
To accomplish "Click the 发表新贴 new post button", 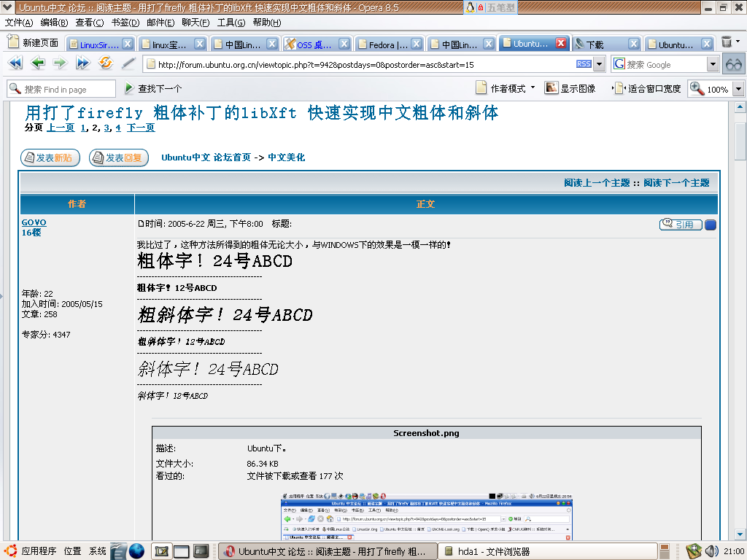I will point(50,157).
